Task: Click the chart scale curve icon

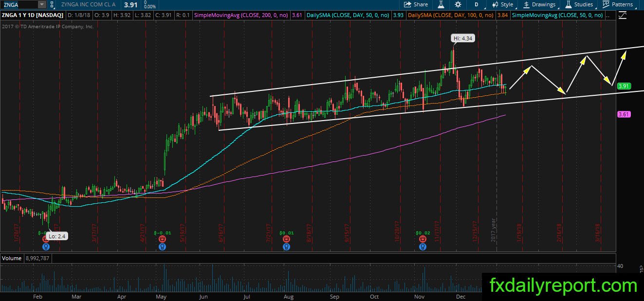Action: tap(622, 16)
